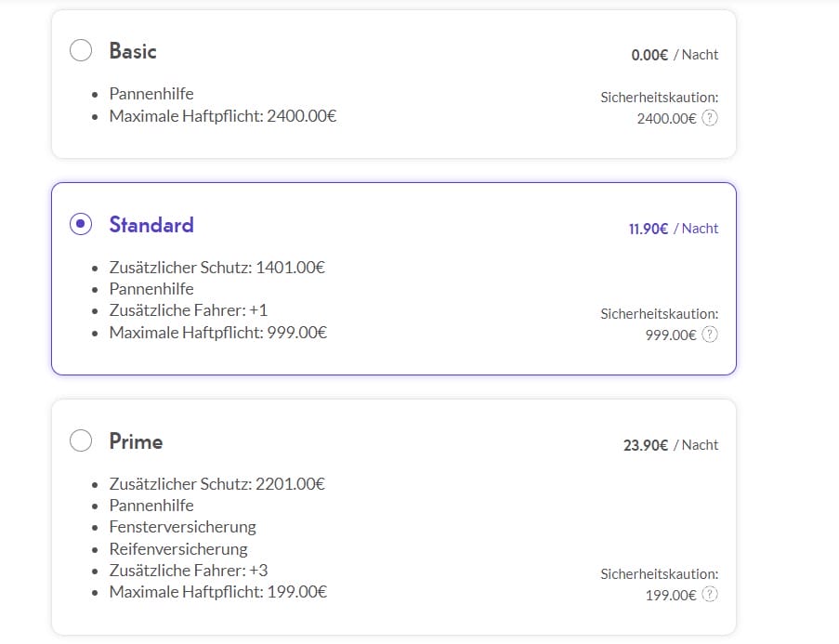Screen dimensions: 839x644
Task: Select the Basic insurance radio button
Action: [81, 50]
